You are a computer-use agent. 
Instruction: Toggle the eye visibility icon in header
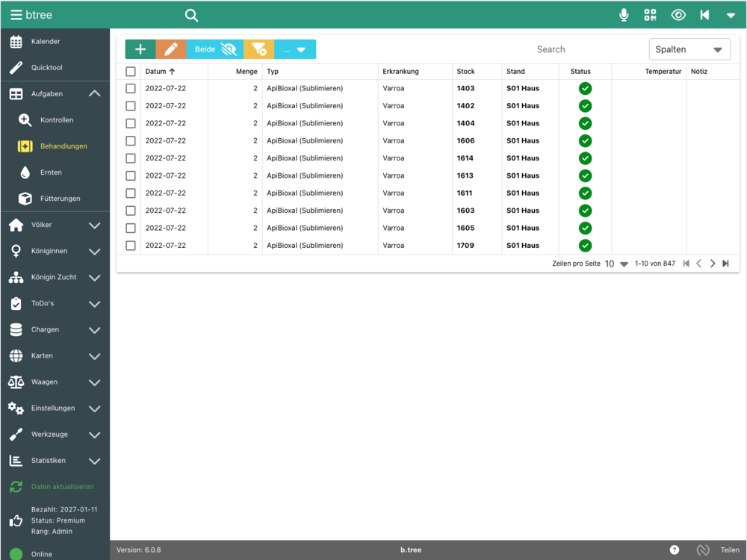point(678,15)
